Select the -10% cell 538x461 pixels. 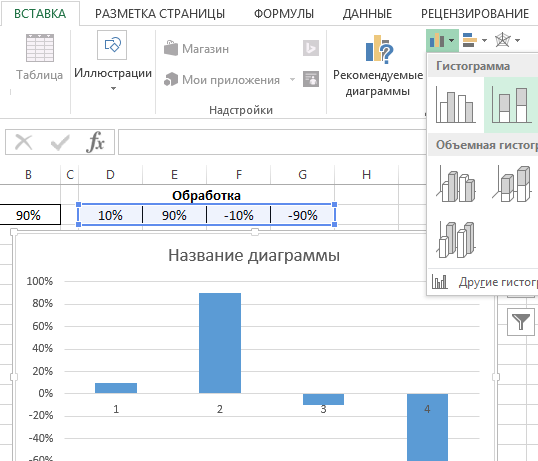point(238,215)
